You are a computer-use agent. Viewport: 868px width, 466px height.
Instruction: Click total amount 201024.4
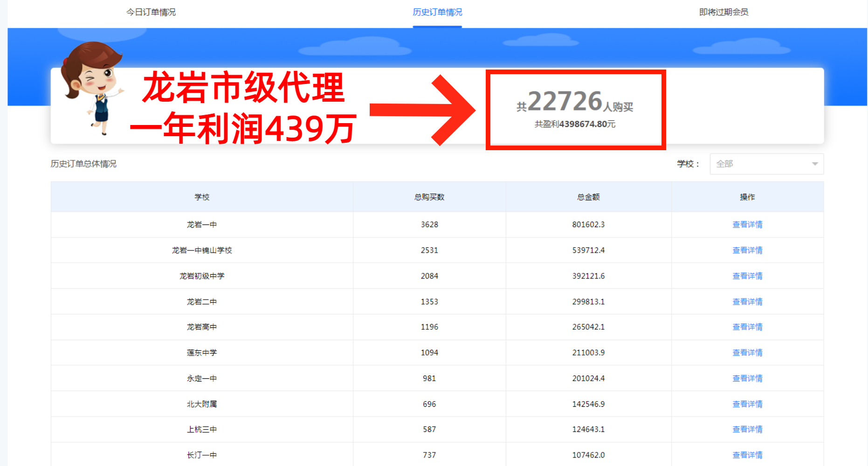pos(588,378)
